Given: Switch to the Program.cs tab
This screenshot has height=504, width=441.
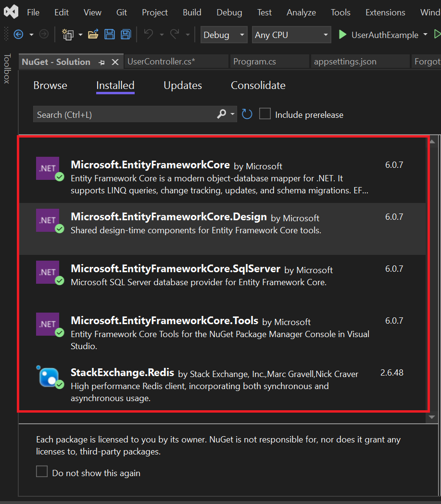Looking at the screenshot, I should pyautogui.click(x=270, y=62).
